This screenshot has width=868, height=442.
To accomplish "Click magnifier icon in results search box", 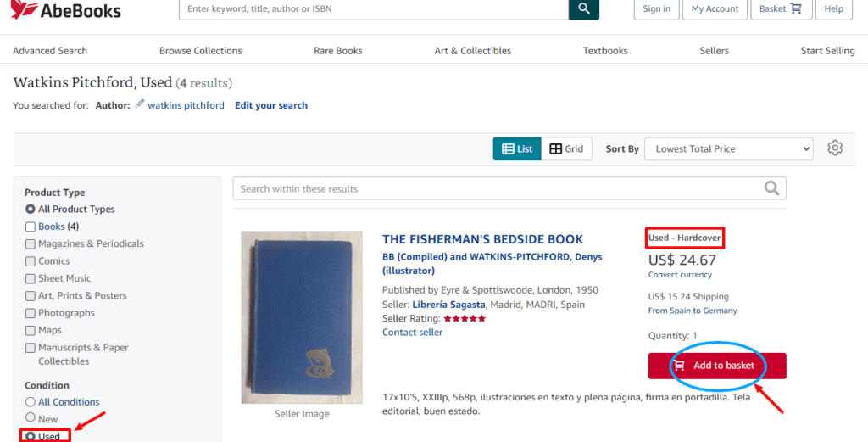I will coord(771,189).
